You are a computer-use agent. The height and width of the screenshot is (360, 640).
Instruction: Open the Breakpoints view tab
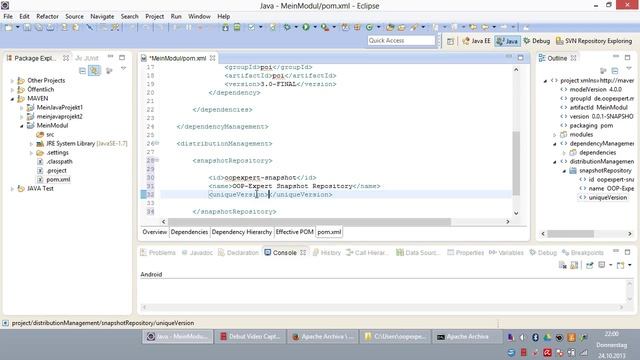pos(582,253)
